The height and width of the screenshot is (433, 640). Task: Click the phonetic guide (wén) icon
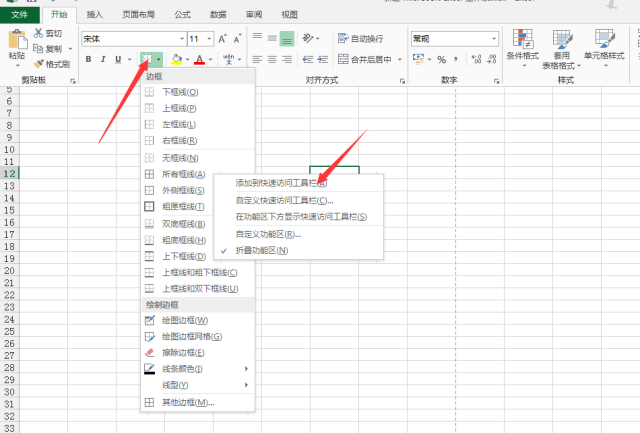coord(229,59)
